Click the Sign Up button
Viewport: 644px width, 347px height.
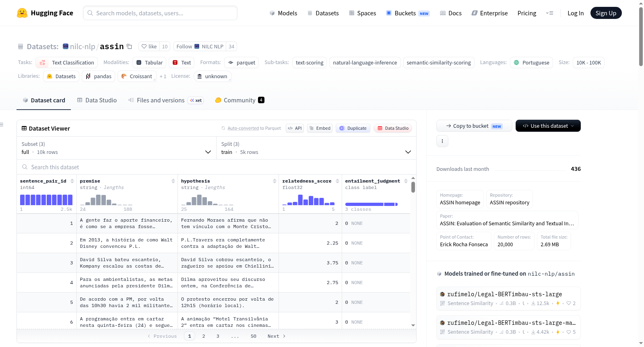point(606,13)
